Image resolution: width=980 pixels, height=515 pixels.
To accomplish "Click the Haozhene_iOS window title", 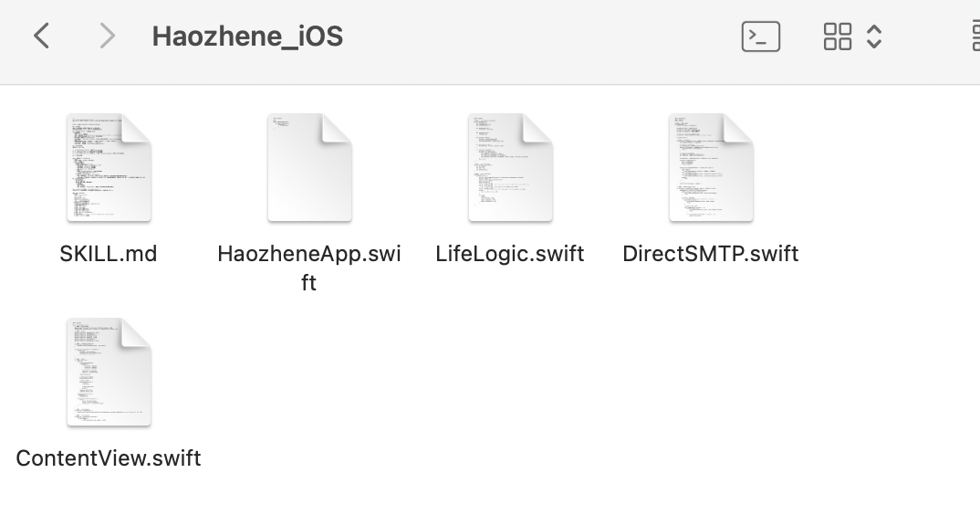I will 247,37.
